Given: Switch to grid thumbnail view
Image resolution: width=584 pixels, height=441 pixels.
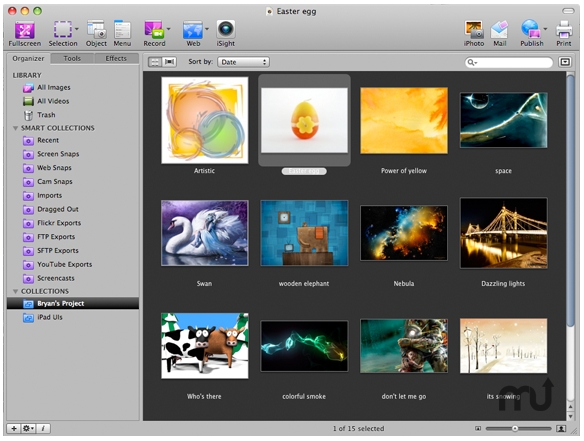Looking at the screenshot, I should tap(155, 62).
